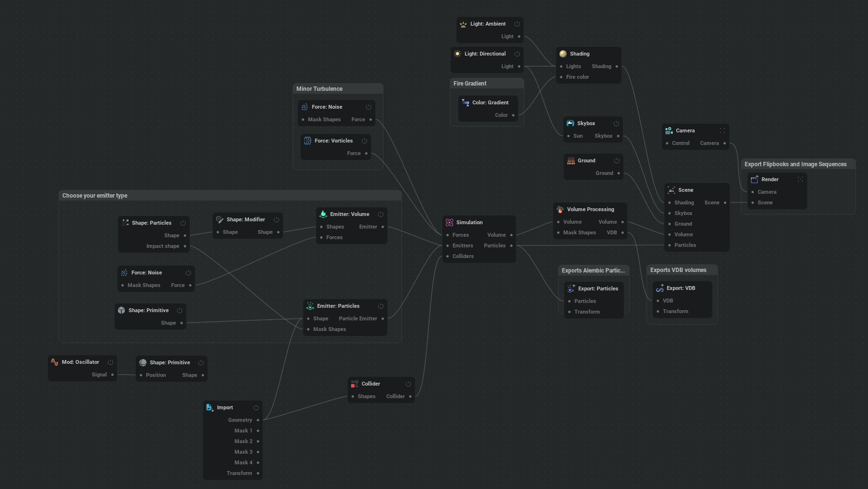
Task: Expand the Render node view
Action: tap(800, 179)
